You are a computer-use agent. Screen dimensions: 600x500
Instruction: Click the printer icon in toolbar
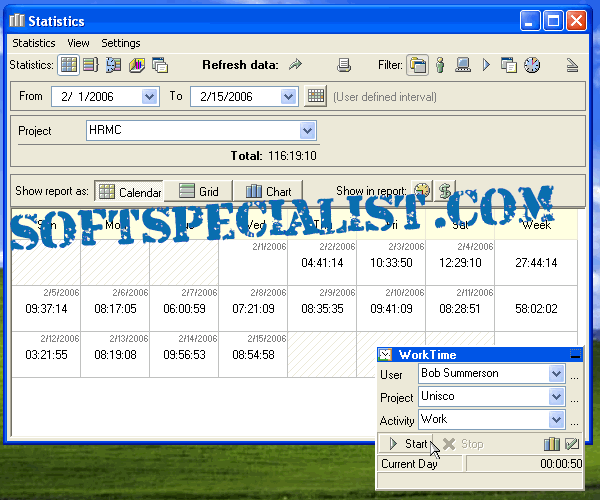345,65
